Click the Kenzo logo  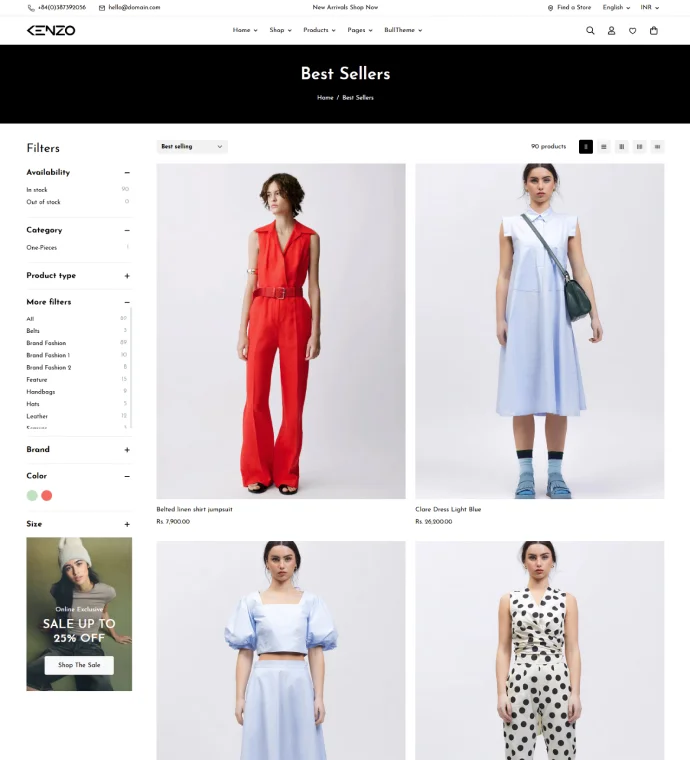(51, 31)
